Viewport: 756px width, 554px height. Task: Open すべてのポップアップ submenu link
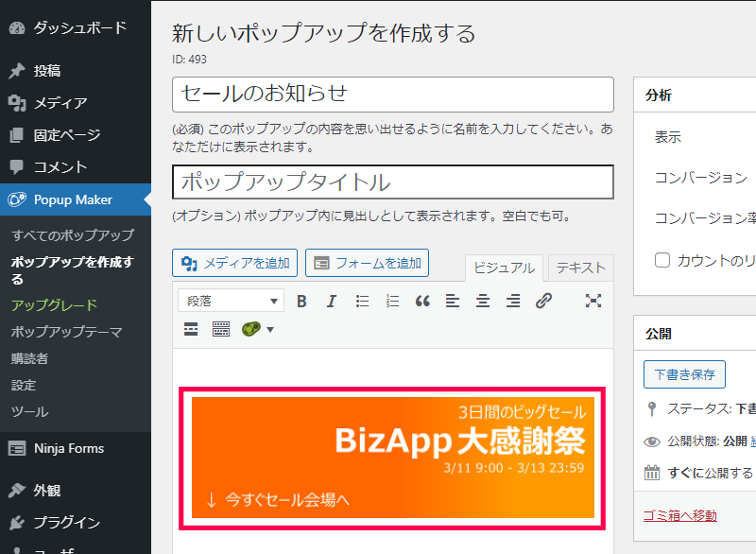pyautogui.click(x=73, y=235)
